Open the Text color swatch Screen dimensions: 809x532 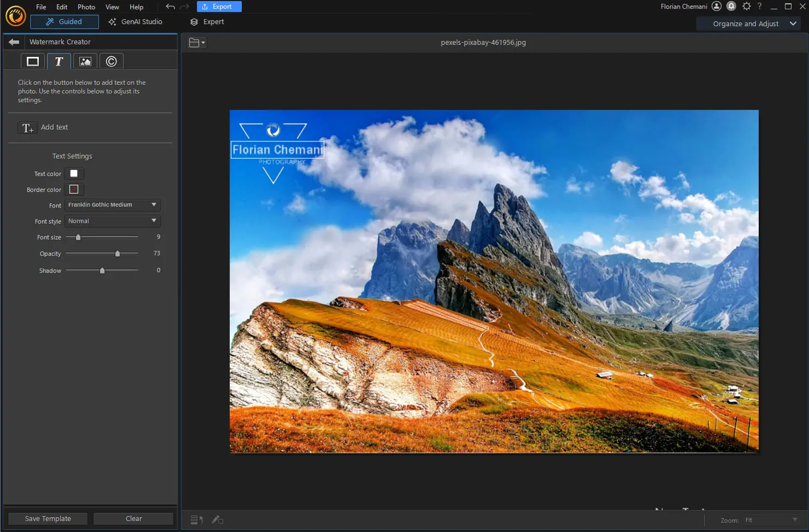[74, 173]
